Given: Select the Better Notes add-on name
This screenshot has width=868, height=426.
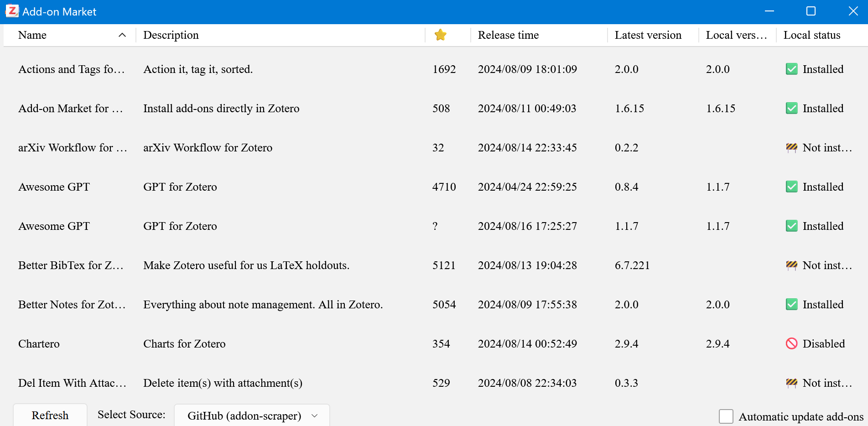Looking at the screenshot, I should pos(72,304).
